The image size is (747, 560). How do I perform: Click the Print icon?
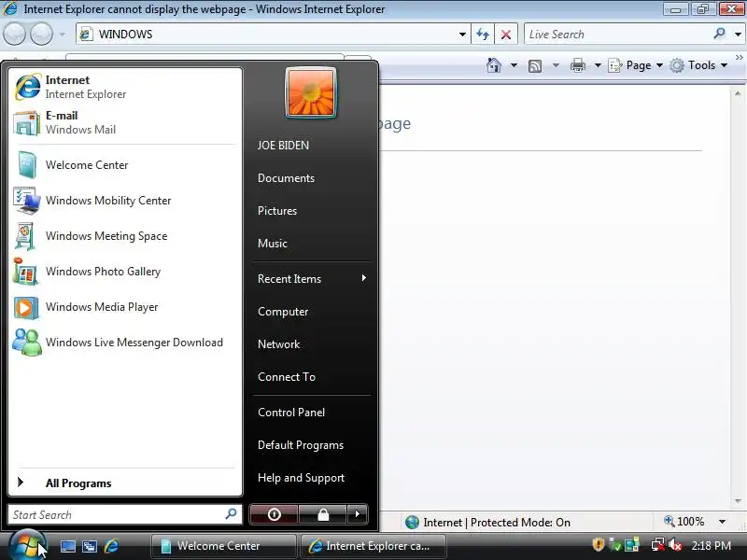[x=578, y=65]
